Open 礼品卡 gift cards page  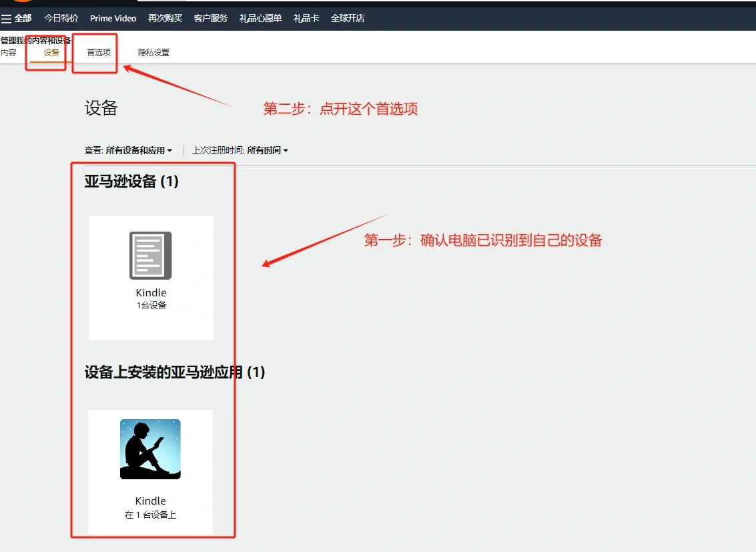pos(306,18)
